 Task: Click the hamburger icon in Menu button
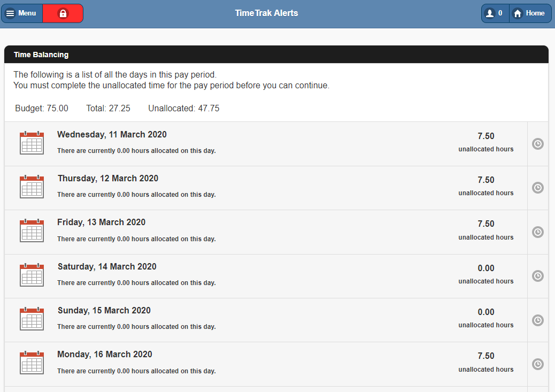pyautogui.click(x=10, y=13)
